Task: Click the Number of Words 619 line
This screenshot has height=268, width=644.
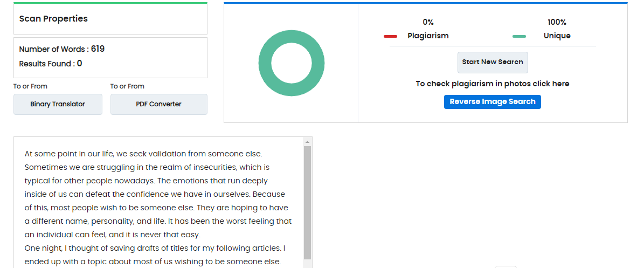Action: tap(62, 49)
